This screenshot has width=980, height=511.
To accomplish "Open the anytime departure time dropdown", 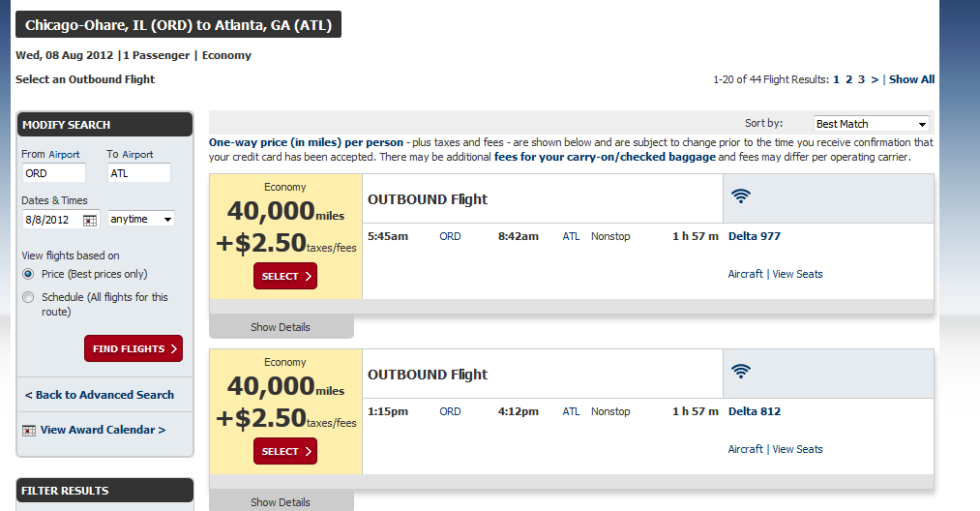I will tap(141, 219).
